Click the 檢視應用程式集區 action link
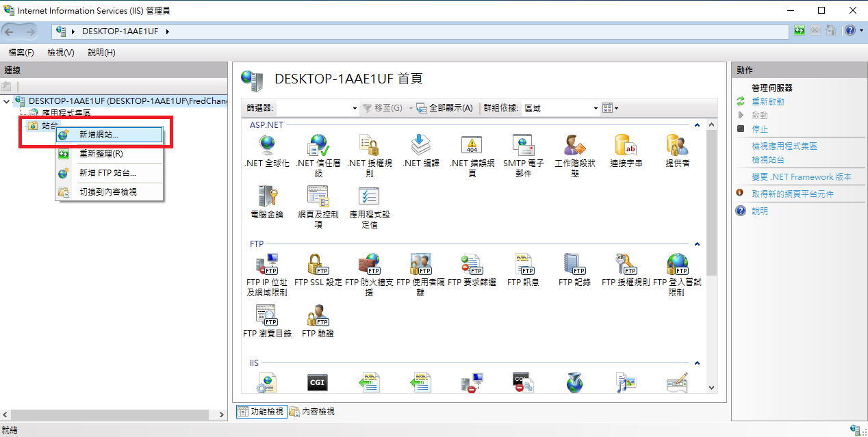The width and height of the screenshot is (868, 437). pyautogui.click(x=784, y=146)
